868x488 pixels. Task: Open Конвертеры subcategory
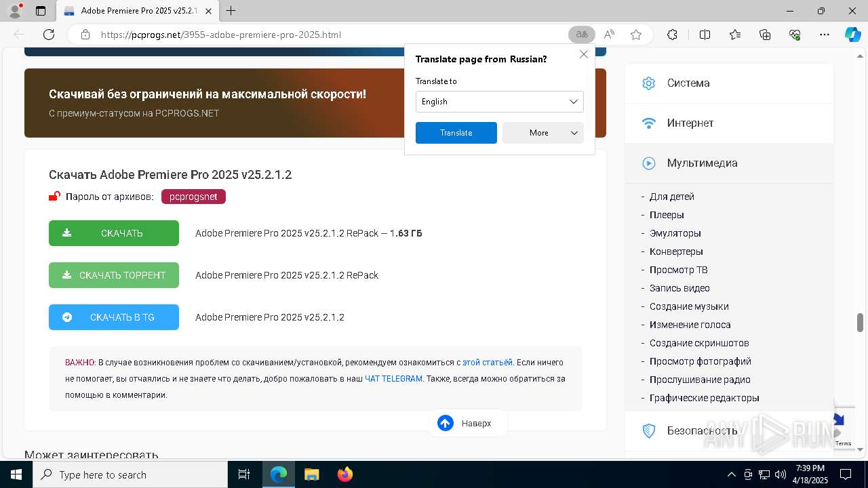[676, 251]
